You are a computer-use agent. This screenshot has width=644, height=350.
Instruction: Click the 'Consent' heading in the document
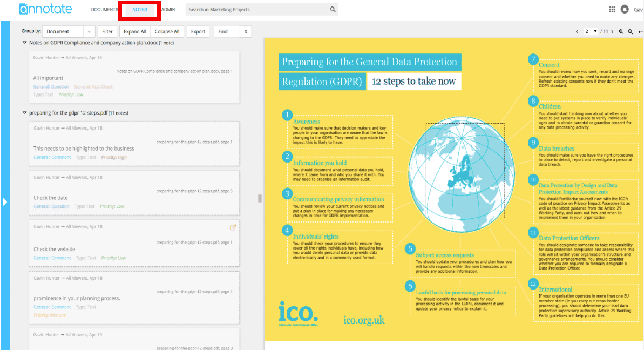pos(548,65)
